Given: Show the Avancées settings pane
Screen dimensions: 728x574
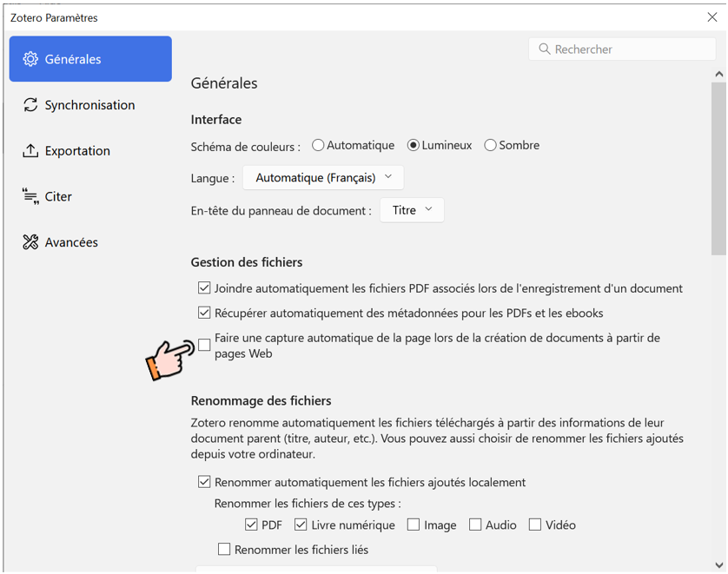Looking at the screenshot, I should tap(90, 242).
